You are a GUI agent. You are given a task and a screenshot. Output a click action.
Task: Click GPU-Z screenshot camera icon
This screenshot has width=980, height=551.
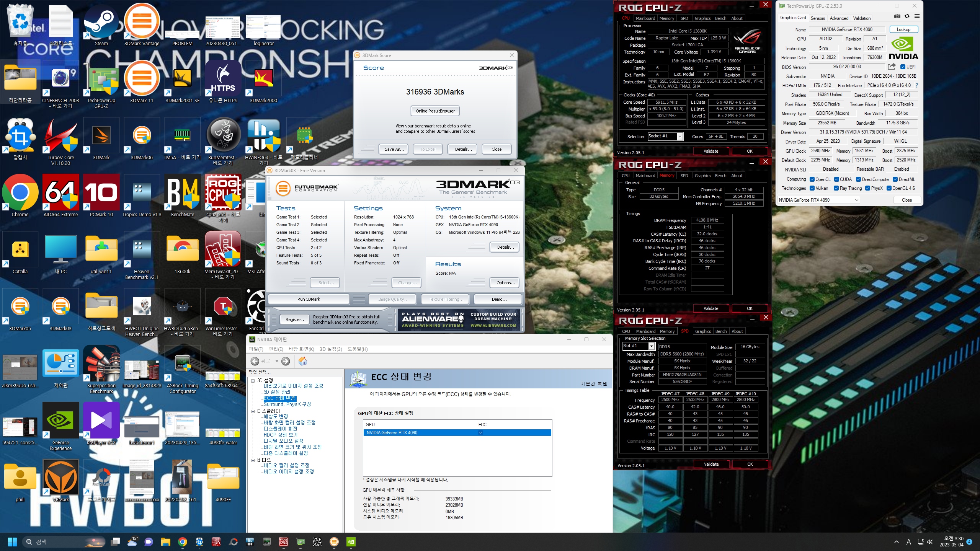tap(897, 16)
